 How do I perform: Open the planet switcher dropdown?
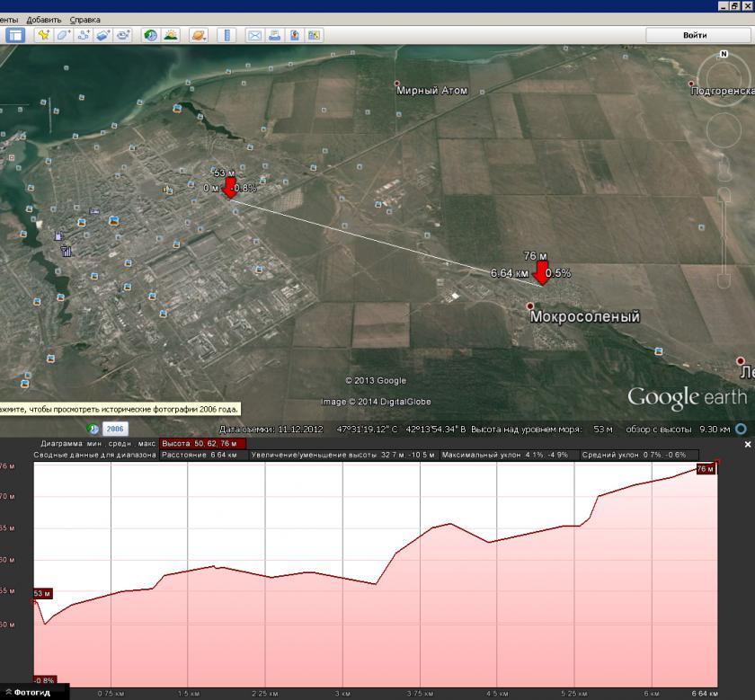199,35
